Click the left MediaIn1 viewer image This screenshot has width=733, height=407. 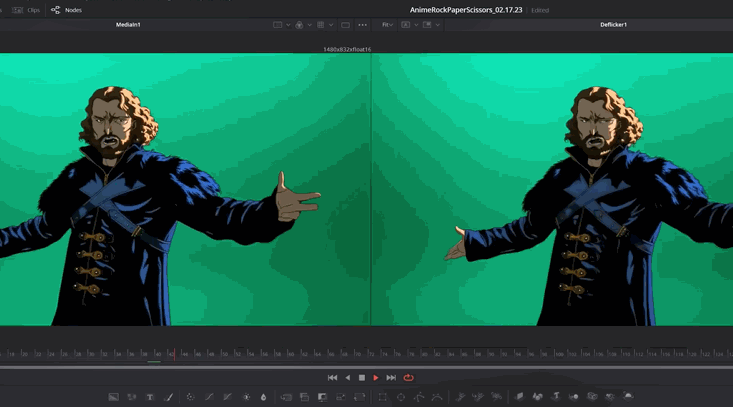185,189
